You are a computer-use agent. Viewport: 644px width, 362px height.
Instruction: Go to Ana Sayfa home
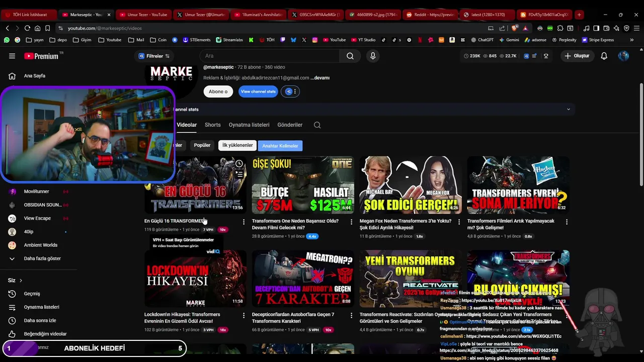(x=34, y=76)
